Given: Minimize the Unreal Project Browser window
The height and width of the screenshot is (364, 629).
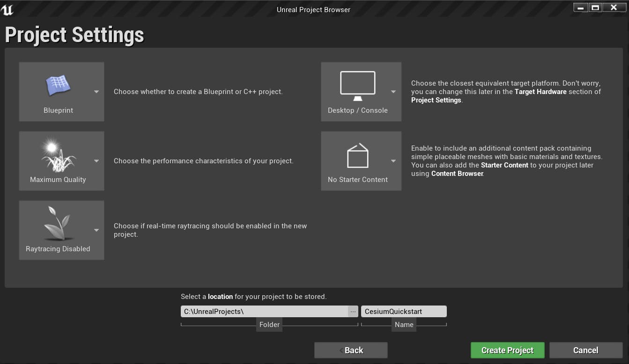Looking at the screenshot, I should tap(580, 7).
